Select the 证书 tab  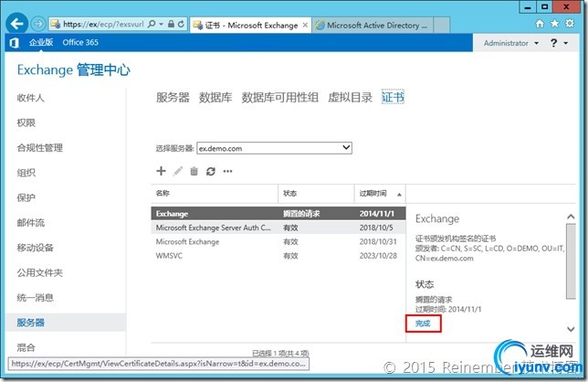pos(393,97)
